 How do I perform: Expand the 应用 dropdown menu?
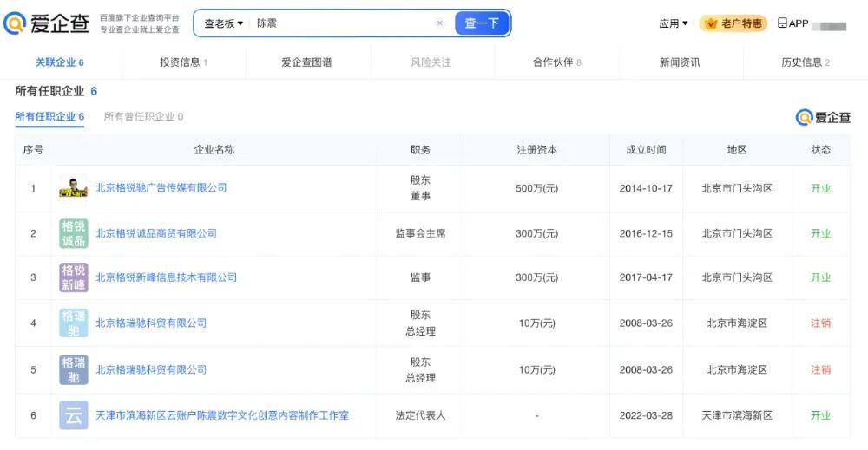(673, 23)
